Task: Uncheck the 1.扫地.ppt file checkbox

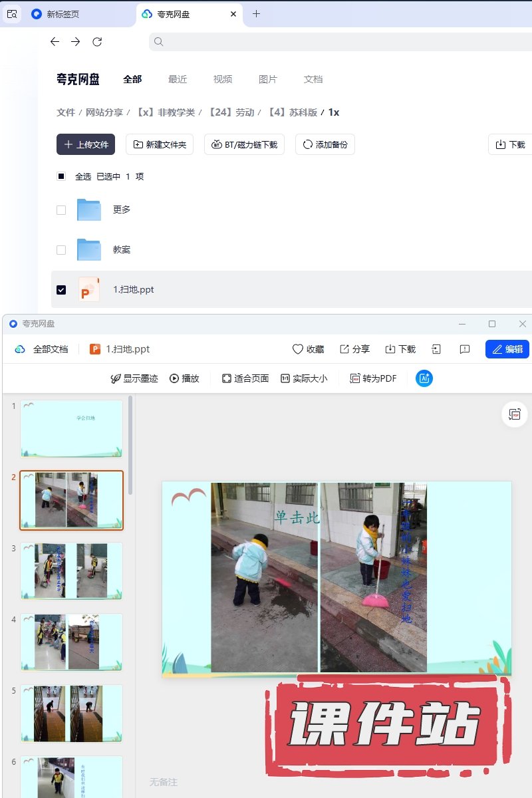Action: pos(61,290)
